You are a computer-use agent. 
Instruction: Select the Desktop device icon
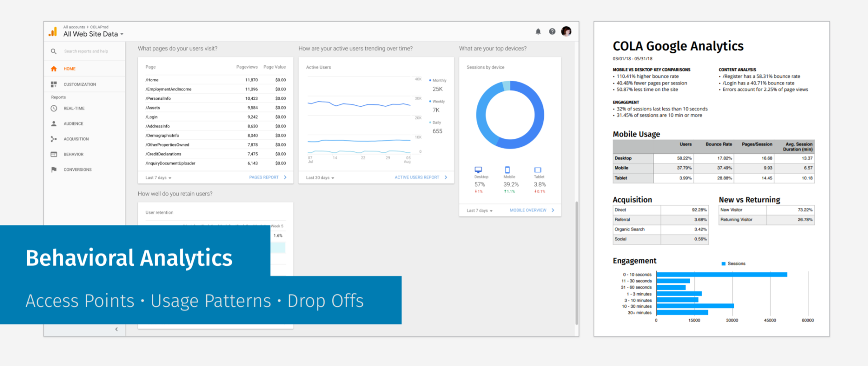[478, 170]
